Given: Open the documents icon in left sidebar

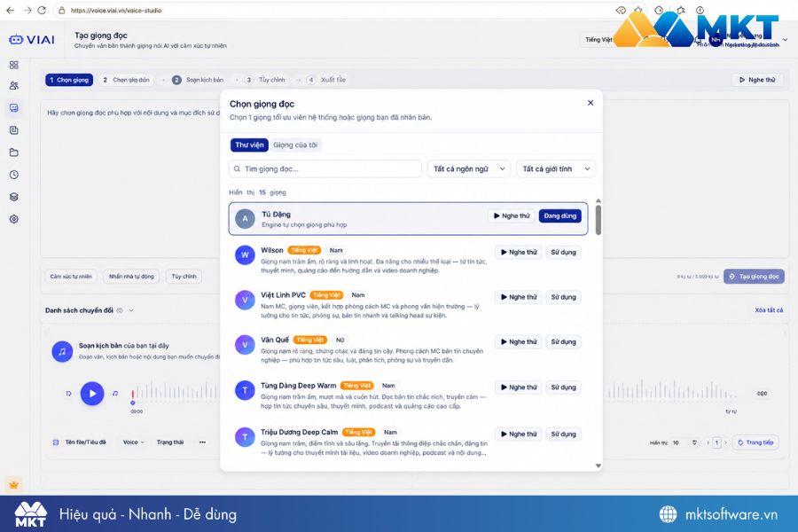Looking at the screenshot, I should [x=13, y=130].
